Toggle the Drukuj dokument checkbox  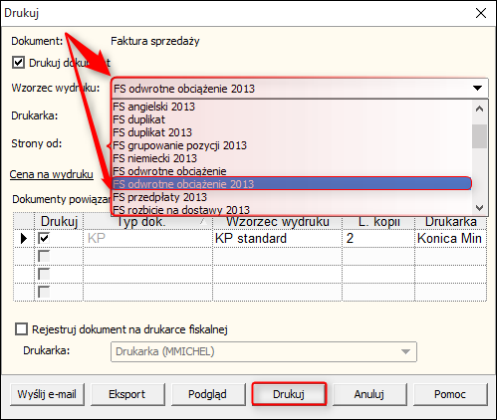pos(18,62)
